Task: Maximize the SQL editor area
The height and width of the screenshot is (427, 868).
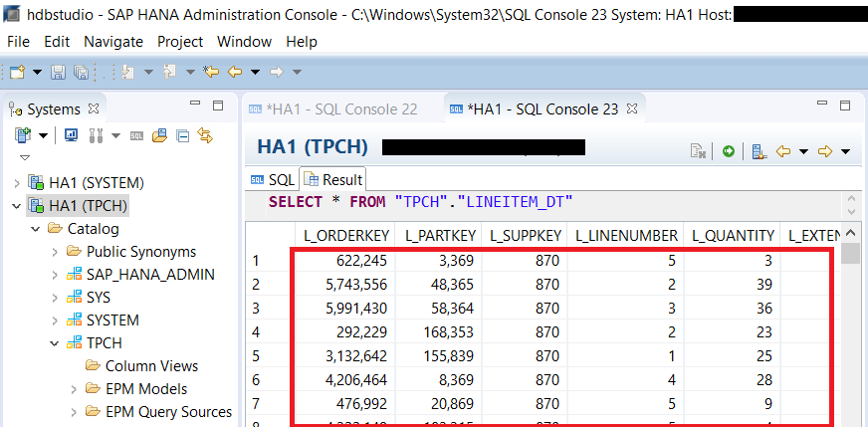Action: click(x=845, y=106)
